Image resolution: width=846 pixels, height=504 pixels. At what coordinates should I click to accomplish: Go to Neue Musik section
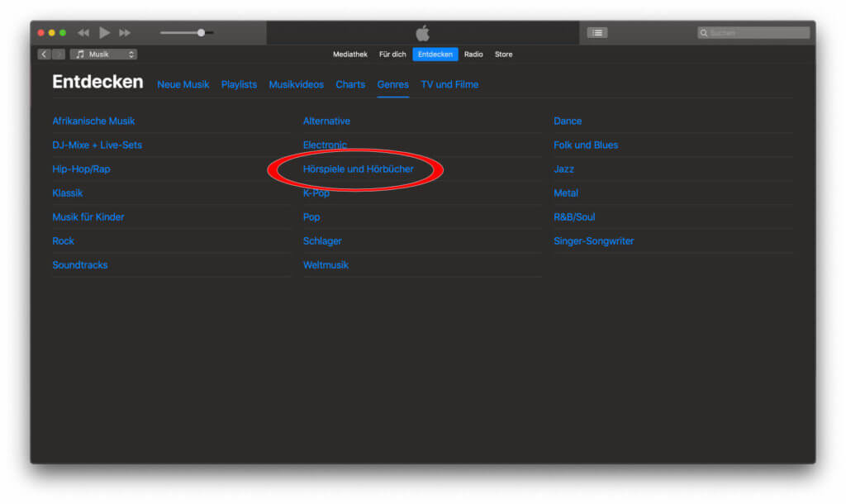pyautogui.click(x=183, y=84)
